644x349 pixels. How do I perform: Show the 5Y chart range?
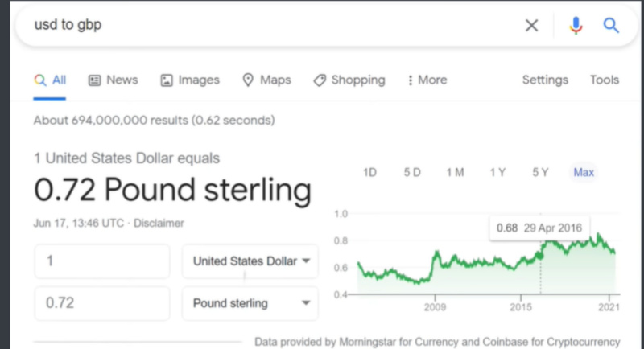click(x=540, y=172)
